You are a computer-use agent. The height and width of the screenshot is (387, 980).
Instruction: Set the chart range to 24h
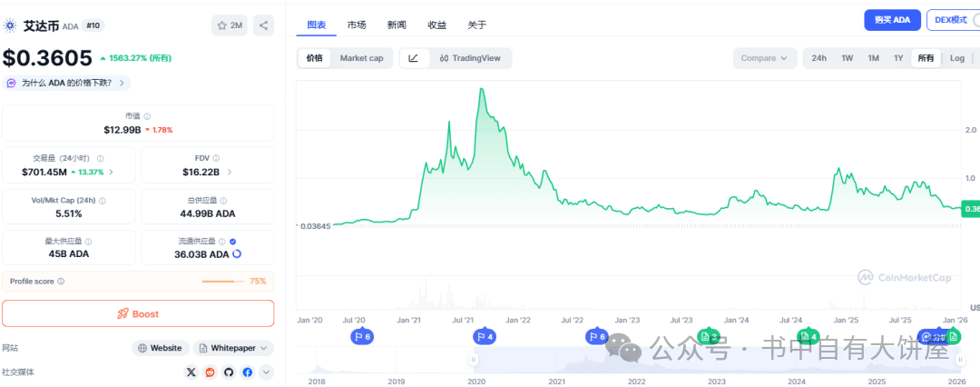pos(818,58)
